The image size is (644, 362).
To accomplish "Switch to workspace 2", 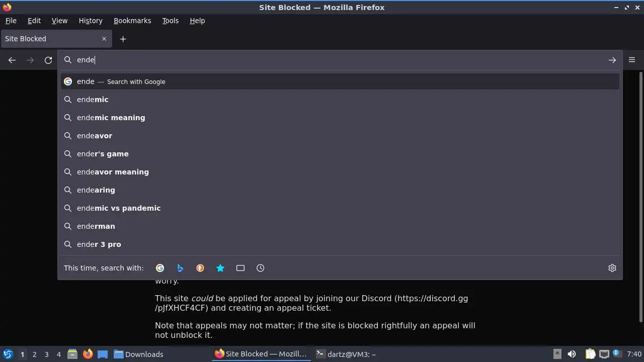I will 34,354.
